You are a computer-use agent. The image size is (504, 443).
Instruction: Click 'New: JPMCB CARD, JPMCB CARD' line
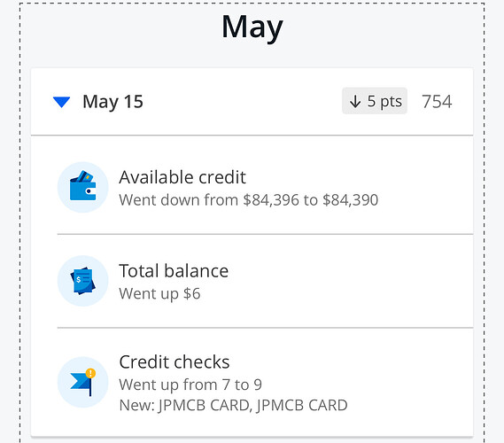(x=233, y=405)
